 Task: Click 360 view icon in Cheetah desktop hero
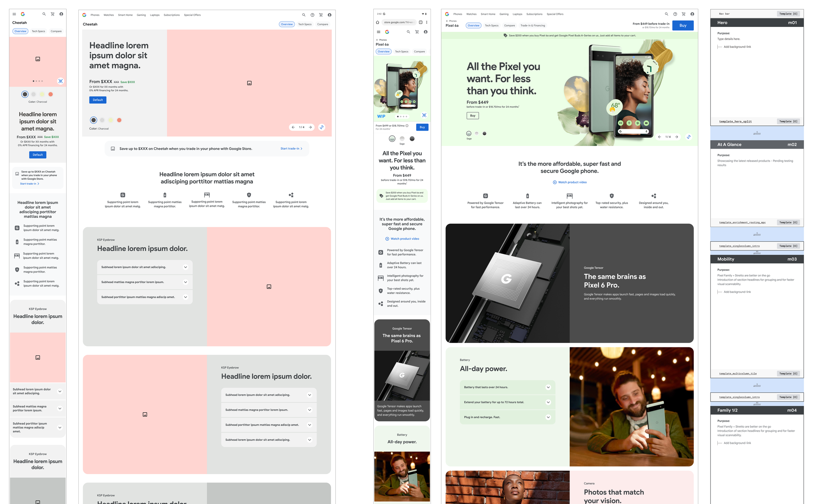pyautogui.click(x=322, y=127)
